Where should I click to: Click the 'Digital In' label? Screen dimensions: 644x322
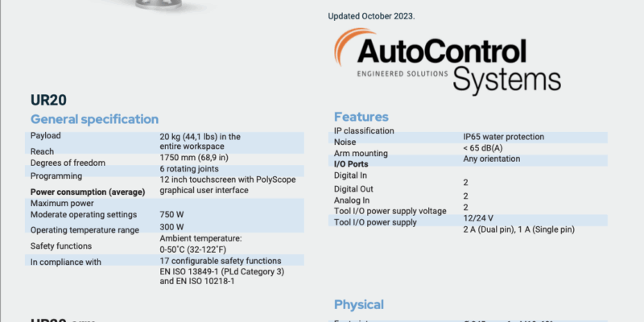[x=350, y=175]
